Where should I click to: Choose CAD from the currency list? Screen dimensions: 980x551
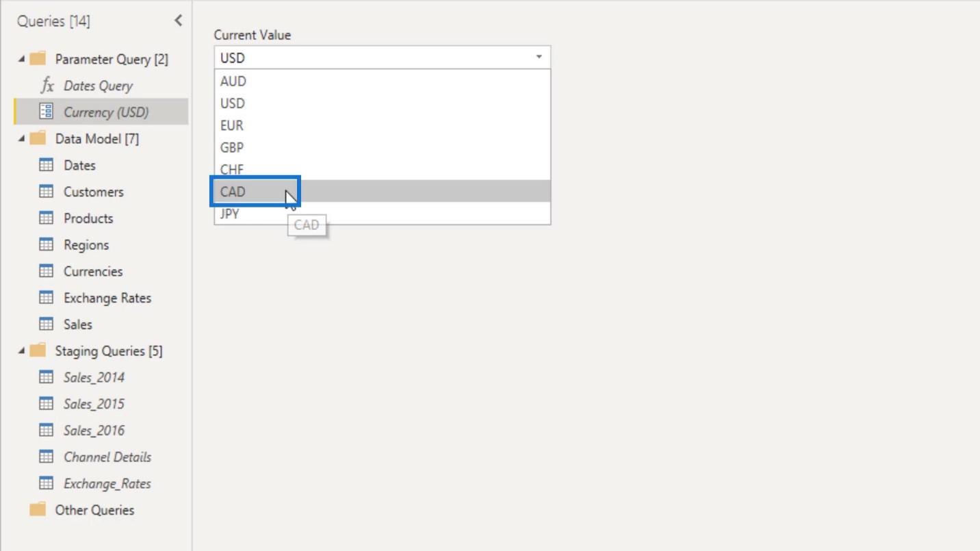tap(383, 192)
